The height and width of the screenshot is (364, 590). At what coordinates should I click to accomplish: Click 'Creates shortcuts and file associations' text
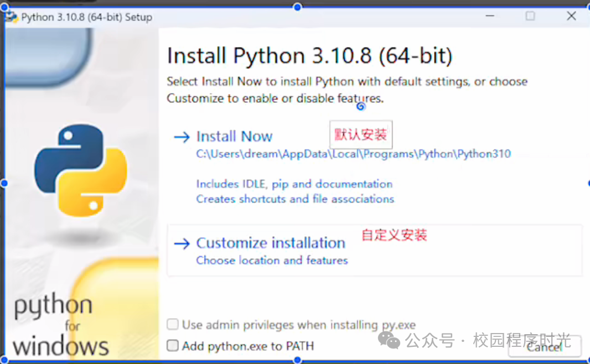[x=295, y=199]
